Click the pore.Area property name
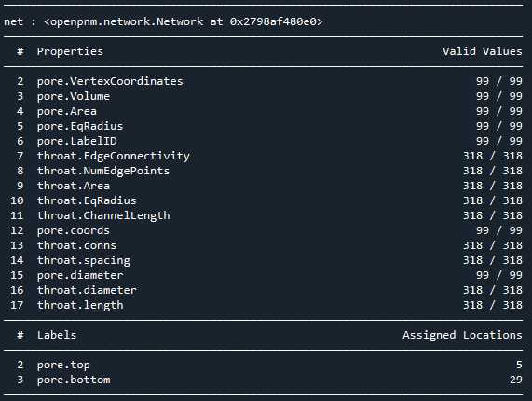The width and height of the screenshot is (532, 401). [x=66, y=111]
